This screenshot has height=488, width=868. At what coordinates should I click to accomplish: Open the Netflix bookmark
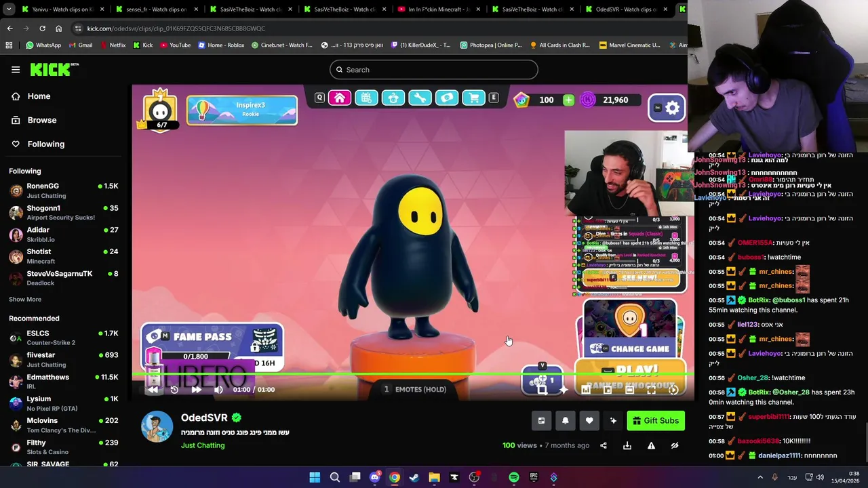[113, 45]
